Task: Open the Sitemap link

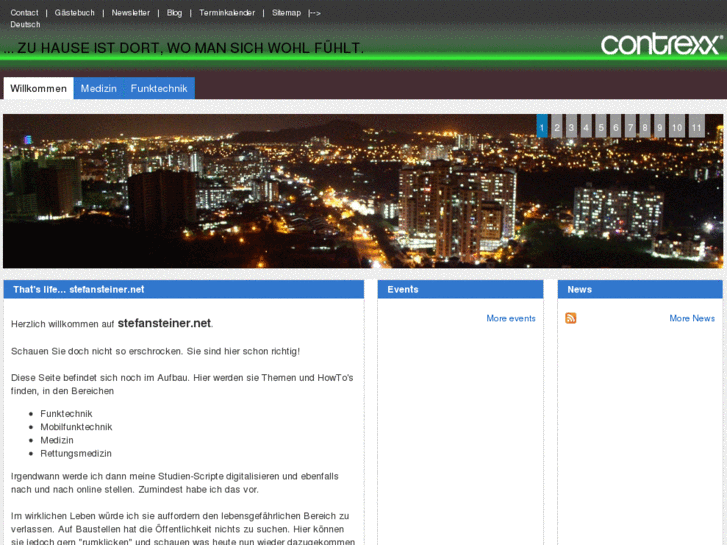Action: click(x=287, y=13)
